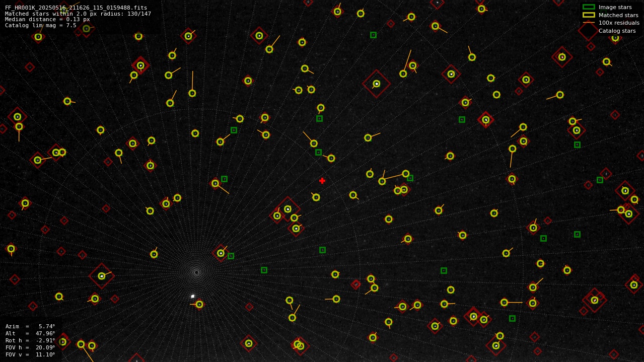Click the green Image stars legend marker
This screenshot has height=362, width=644.
[589, 7]
